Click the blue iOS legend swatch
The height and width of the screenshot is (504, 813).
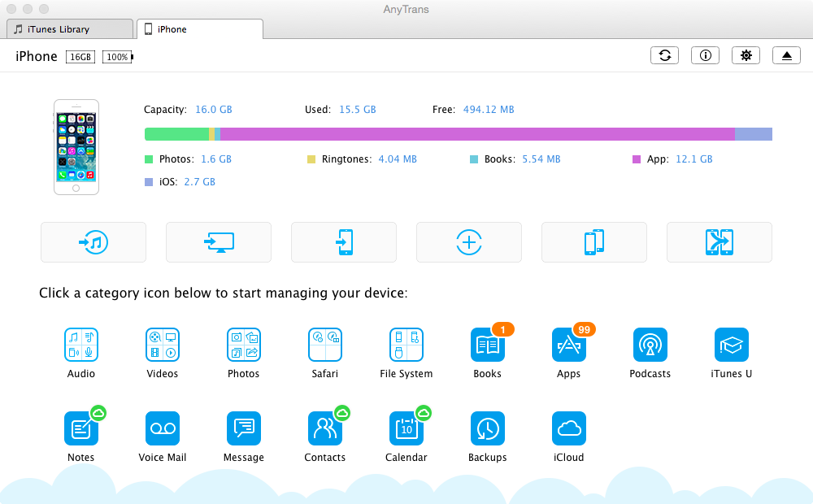coord(149,182)
